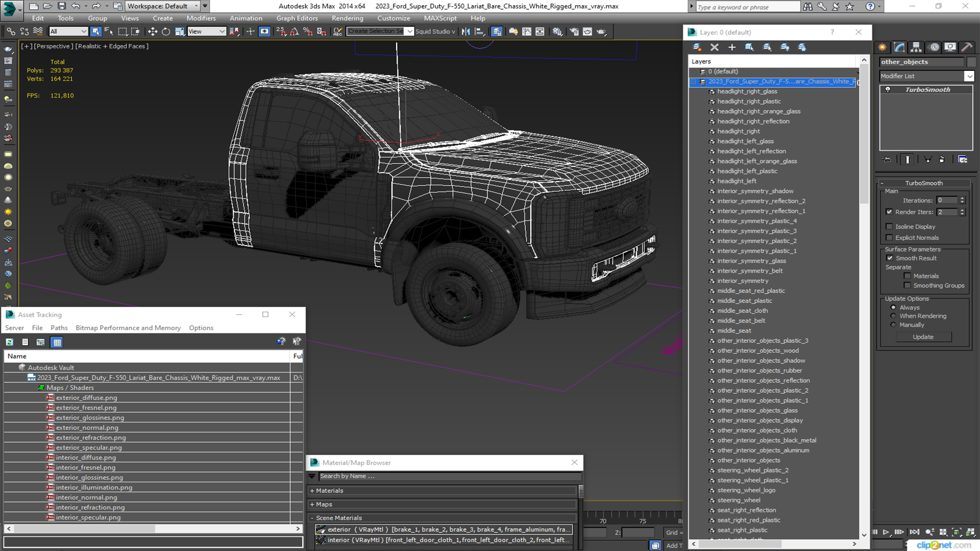The height and width of the screenshot is (551, 980).
Task: Open the Modifier List dropdown
Action: 969,76
